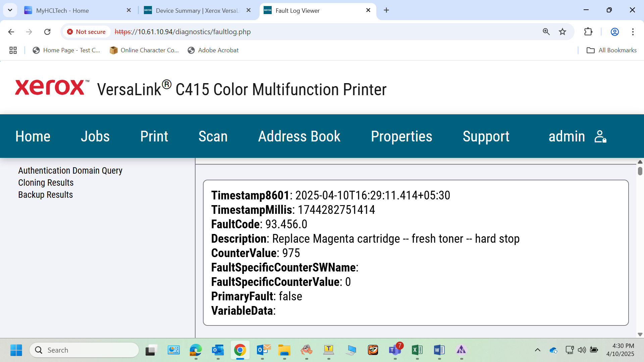Open the Properties menu
Viewport: 644px width, 362px height.
(x=401, y=136)
